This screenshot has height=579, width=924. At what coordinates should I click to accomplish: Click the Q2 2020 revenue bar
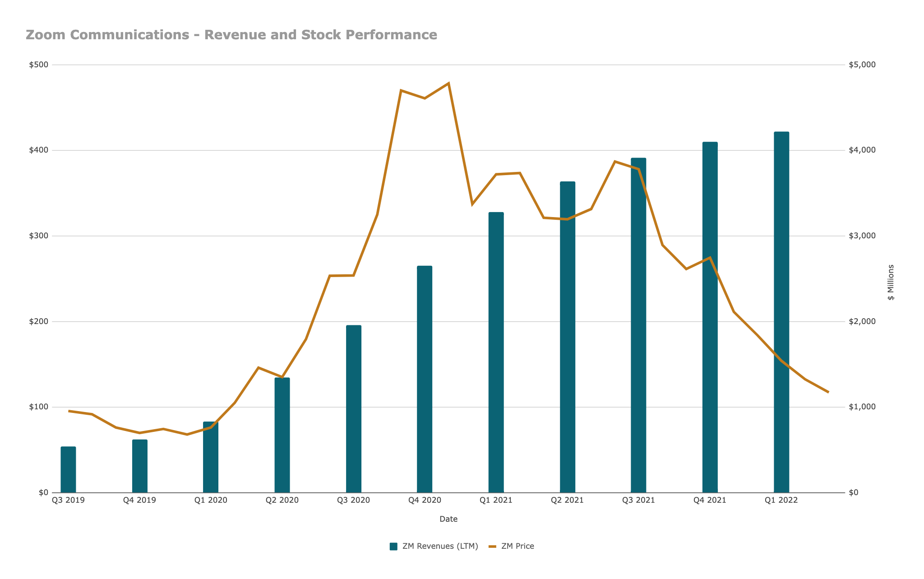click(282, 435)
